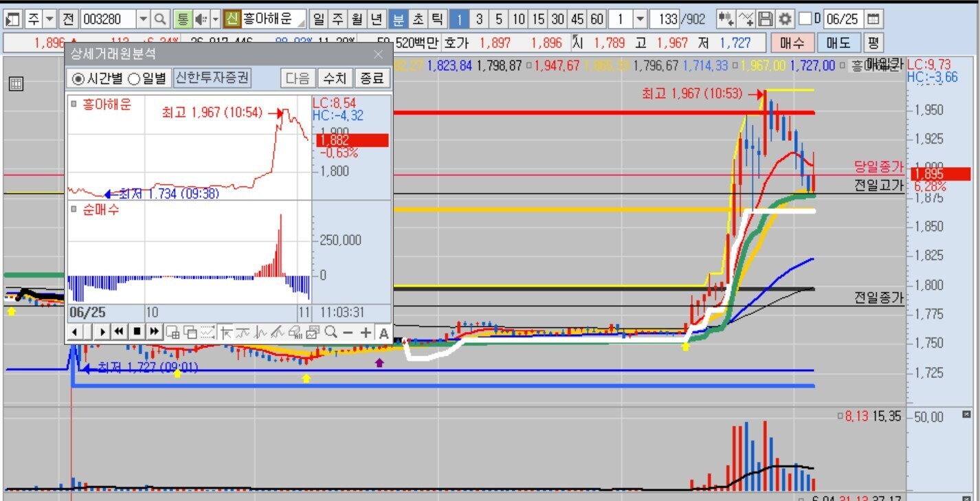This screenshot has height=501, width=980.
Task: Click the 다음 next button
Action: [298, 78]
